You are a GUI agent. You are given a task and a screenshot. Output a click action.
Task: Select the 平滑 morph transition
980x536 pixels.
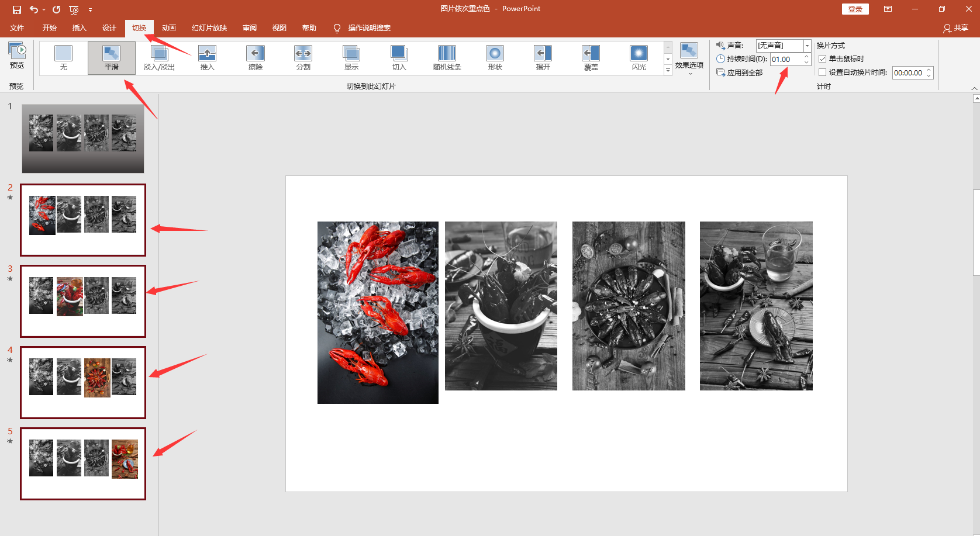pyautogui.click(x=112, y=58)
